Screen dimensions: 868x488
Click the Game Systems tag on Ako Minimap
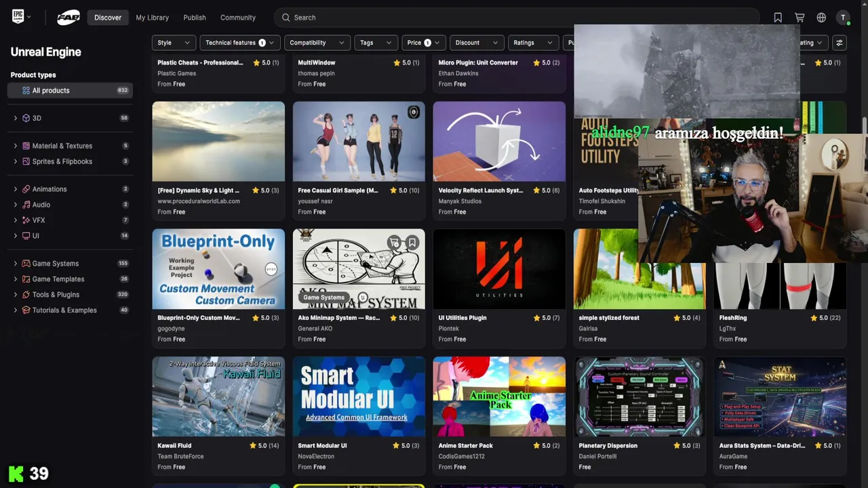323,297
